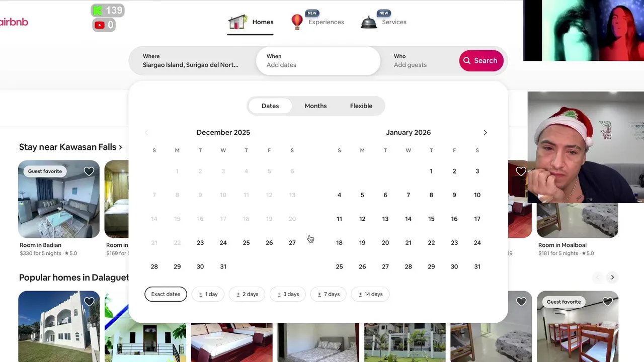Show next Popular homes in Dalaguete
The height and width of the screenshot is (362, 644).
click(x=612, y=278)
